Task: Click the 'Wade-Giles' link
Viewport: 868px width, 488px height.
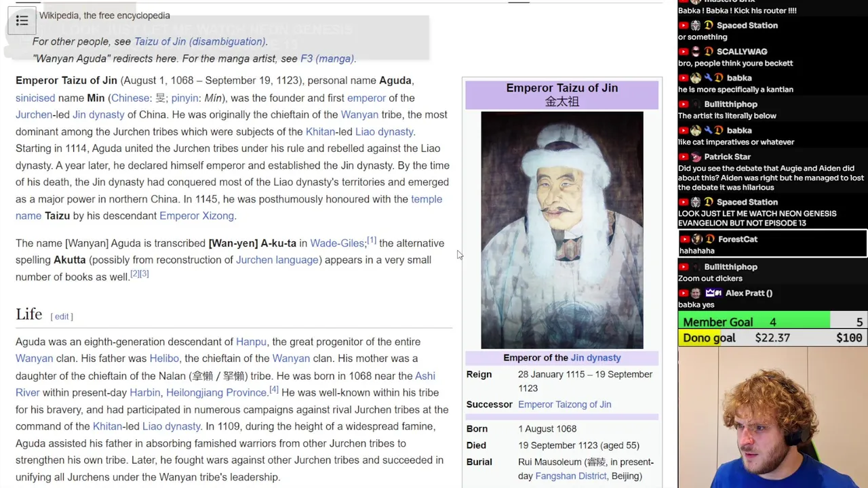Action: (337, 243)
